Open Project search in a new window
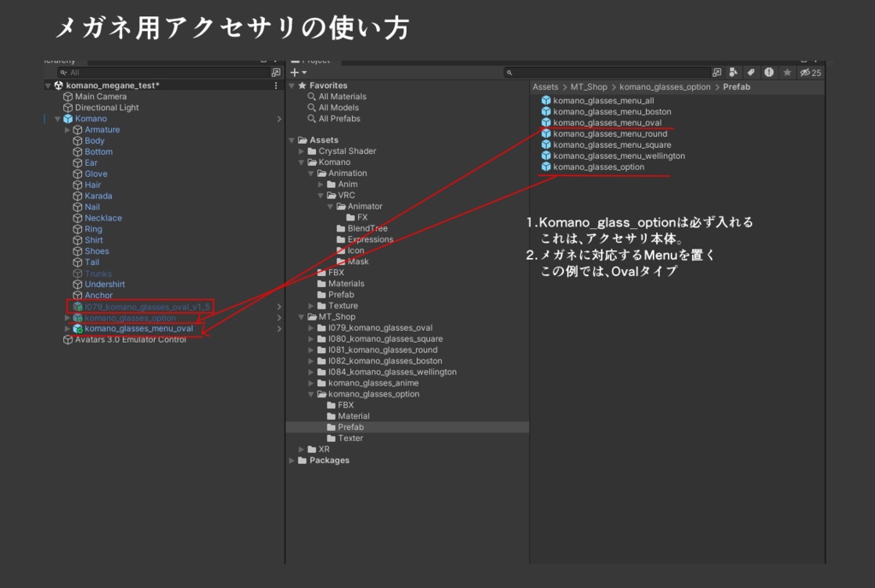 click(x=717, y=73)
